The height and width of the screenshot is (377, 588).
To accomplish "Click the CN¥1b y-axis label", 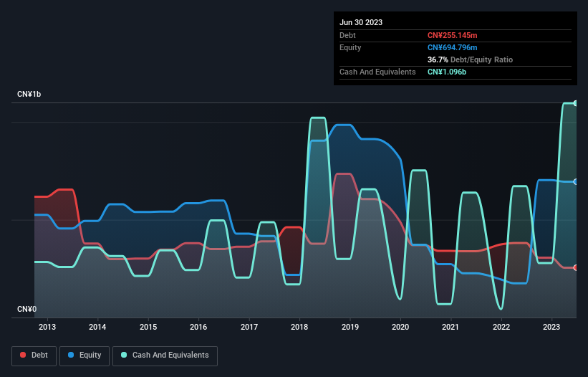I will pyautogui.click(x=29, y=94).
